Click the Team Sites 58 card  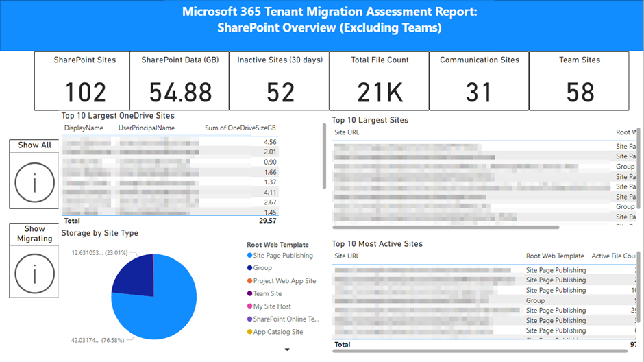click(x=579, y=81)
